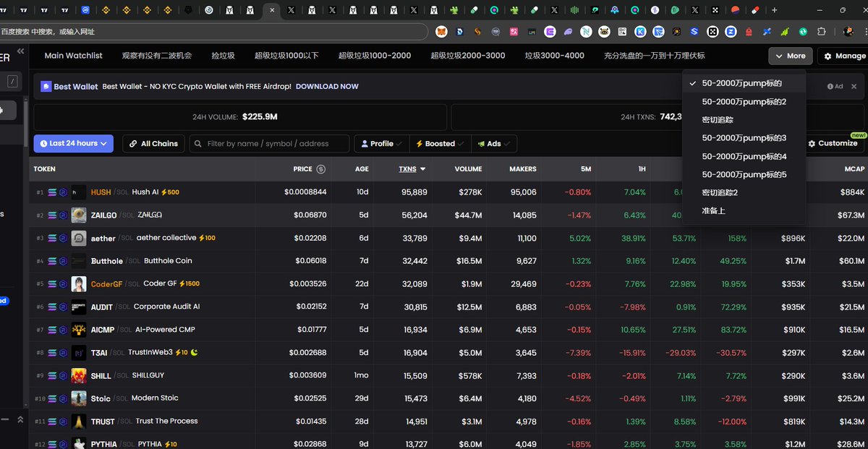Click the Customize gear button
Image resolution: width=868 pixels, height=449 pixels.
[832, 143]
